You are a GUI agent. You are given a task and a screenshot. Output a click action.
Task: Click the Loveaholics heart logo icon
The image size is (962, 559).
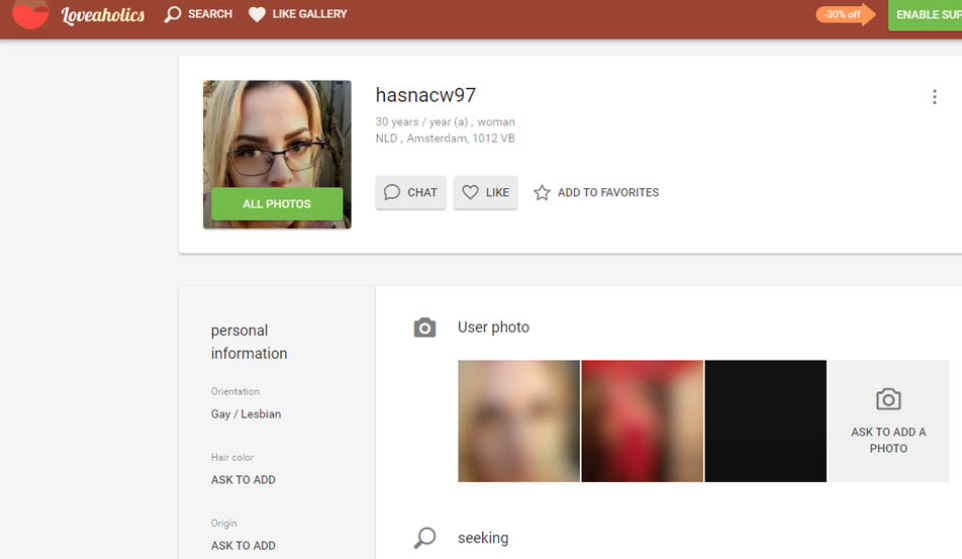[x=30, y=14]
